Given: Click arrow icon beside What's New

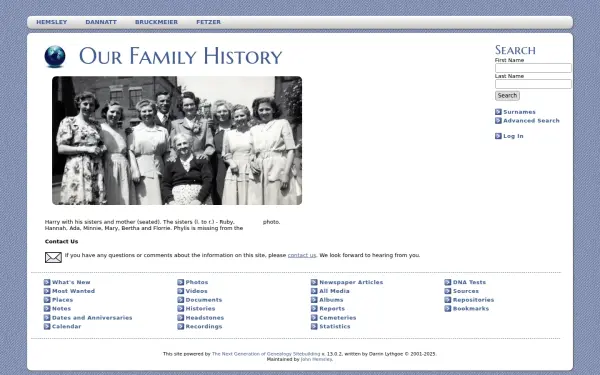Looking at the screenshot, I should (x=47, y=282).
